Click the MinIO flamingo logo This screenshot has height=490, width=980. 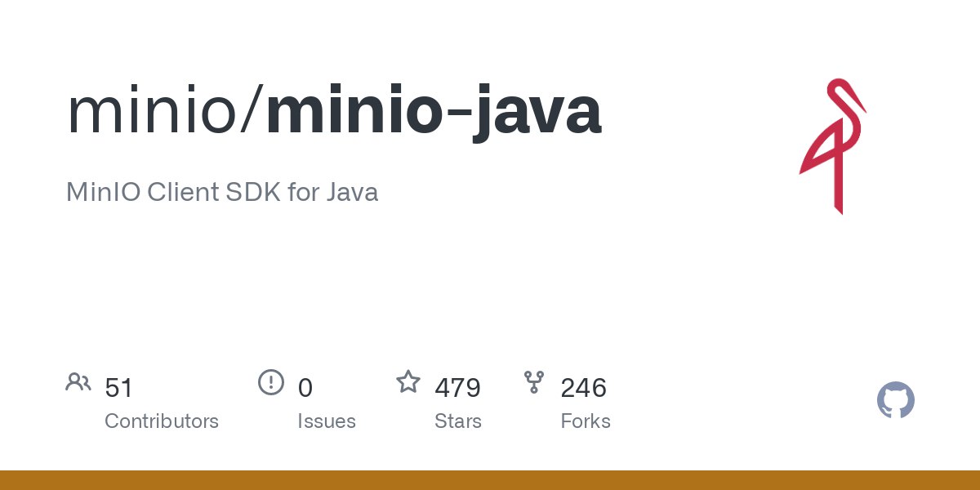(x=833, y=147)
